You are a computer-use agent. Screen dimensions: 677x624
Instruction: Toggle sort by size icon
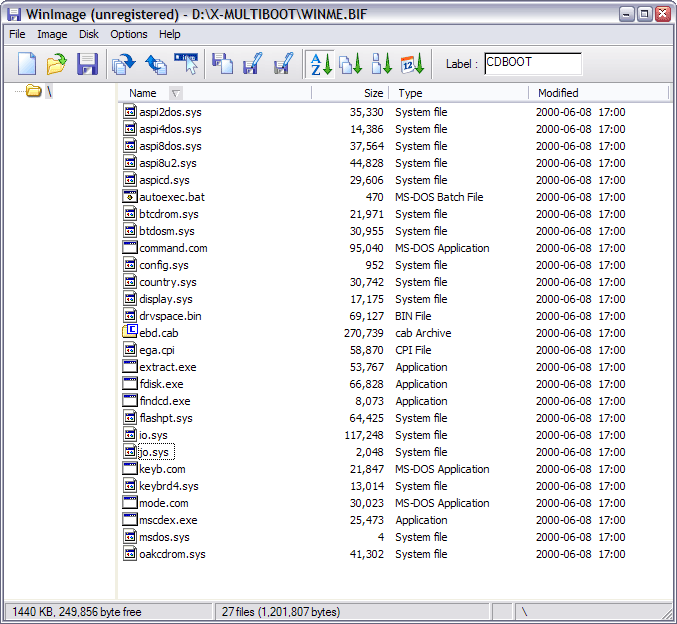382,64
